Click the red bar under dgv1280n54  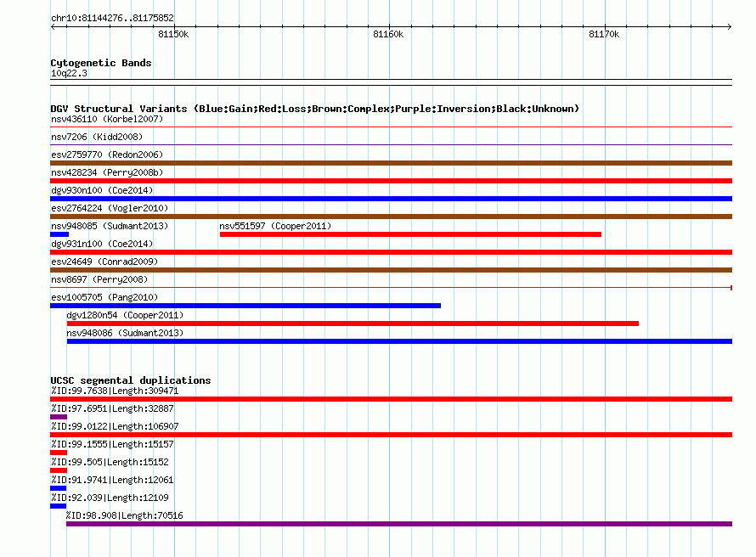(353, 324)
